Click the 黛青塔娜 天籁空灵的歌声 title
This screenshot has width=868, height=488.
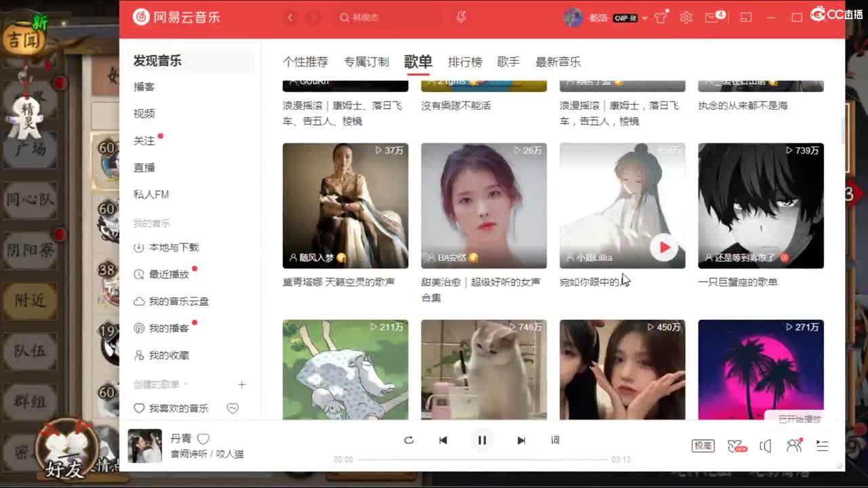click(338, 282)
